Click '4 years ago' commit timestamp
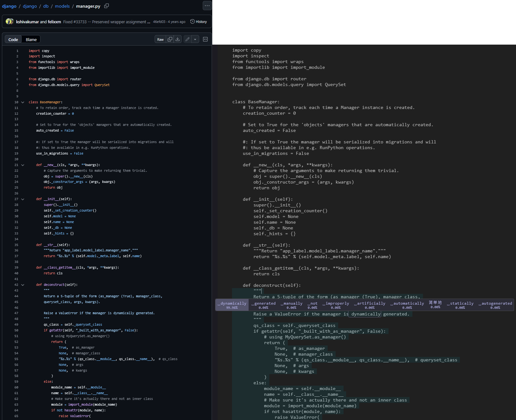This screenshot has height=420, width=516. (177, 22)
